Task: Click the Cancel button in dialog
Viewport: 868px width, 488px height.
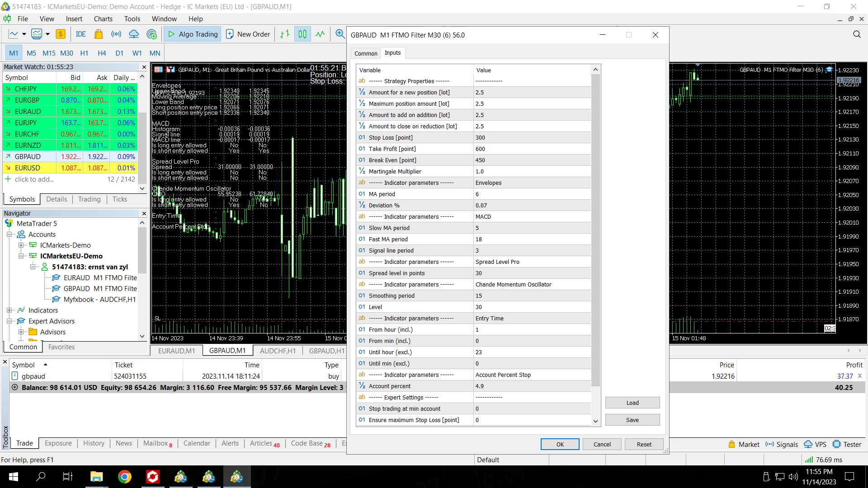Action: [x=602, y=444]
